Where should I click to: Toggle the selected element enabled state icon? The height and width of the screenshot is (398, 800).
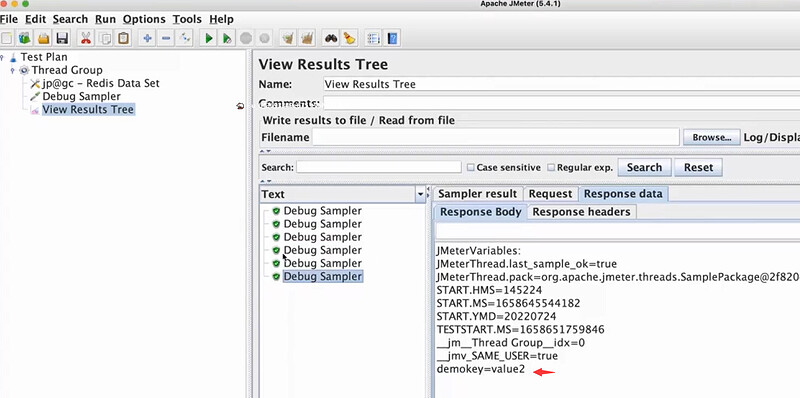pyautogui.click(x=185, y=38)
